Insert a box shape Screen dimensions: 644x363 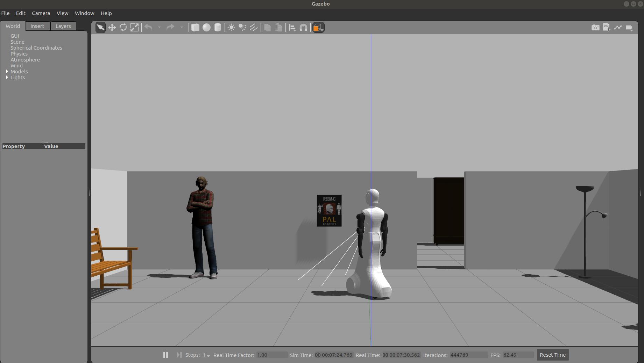click(x=195, y=28)
